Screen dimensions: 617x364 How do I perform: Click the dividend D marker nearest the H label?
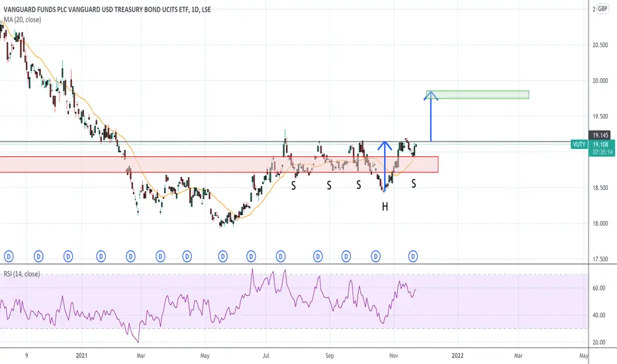(376, 257)
